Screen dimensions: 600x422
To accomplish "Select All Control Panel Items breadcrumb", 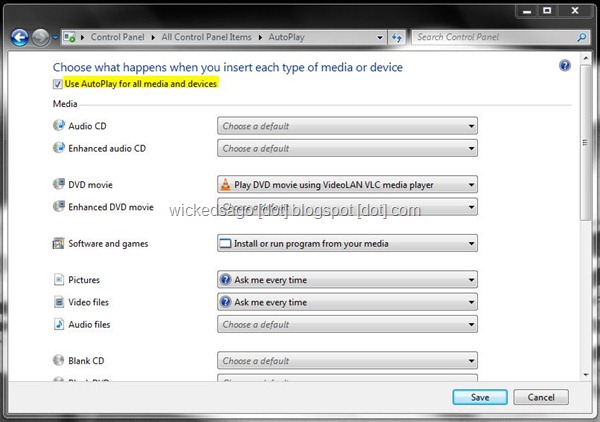I will pos(206,37).
